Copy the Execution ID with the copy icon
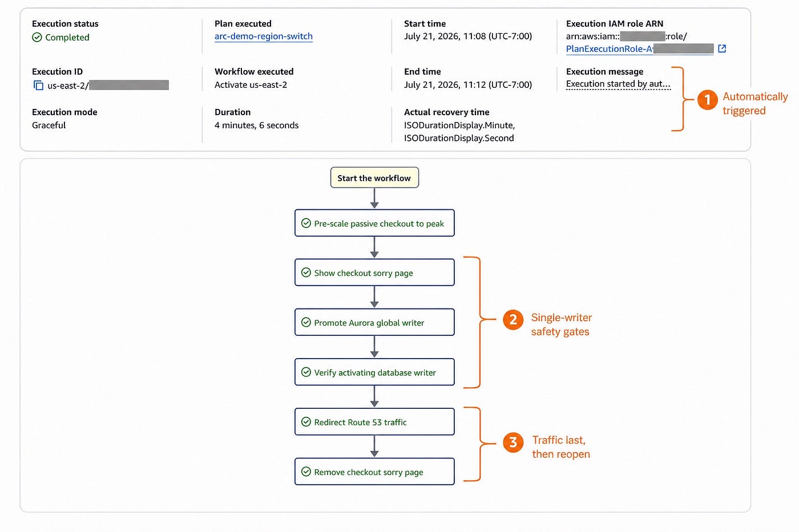 coord(38,86)
